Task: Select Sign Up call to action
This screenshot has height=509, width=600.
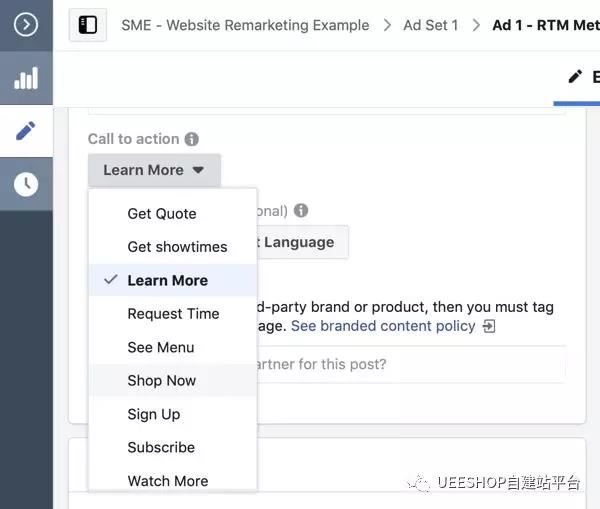Action: 153,414
